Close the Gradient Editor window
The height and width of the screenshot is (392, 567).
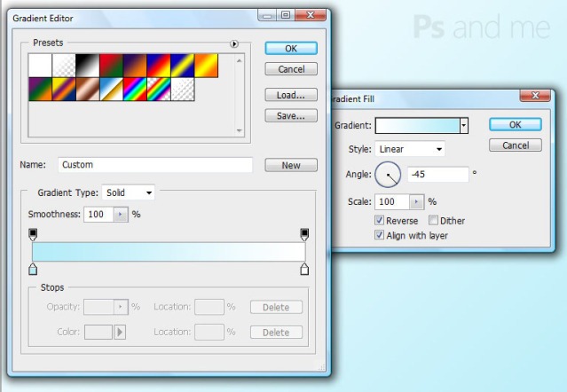tap(311, 15)
